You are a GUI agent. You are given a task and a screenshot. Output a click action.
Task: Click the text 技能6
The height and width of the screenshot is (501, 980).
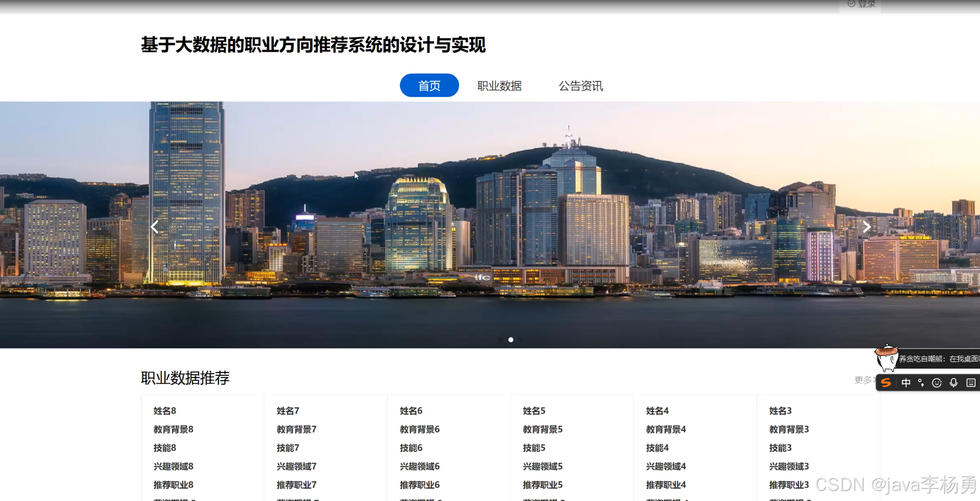(411, 448)
